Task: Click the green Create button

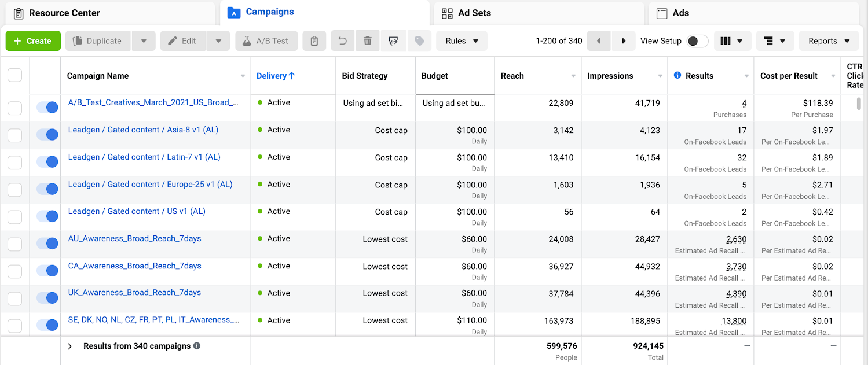Action: [x=33, y=41]
